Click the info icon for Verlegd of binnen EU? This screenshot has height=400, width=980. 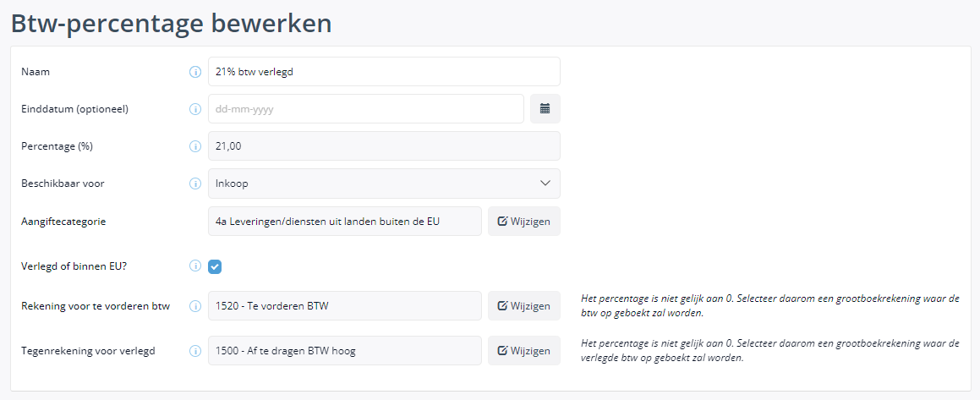(195, 267)
